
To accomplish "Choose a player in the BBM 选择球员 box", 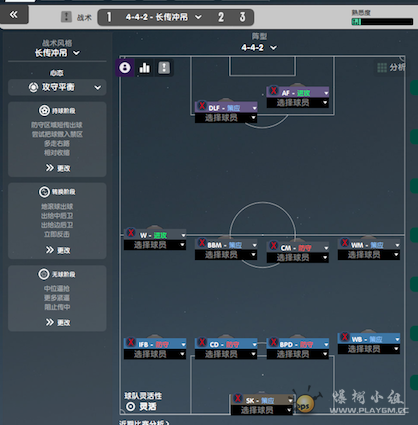I will 226,255.
